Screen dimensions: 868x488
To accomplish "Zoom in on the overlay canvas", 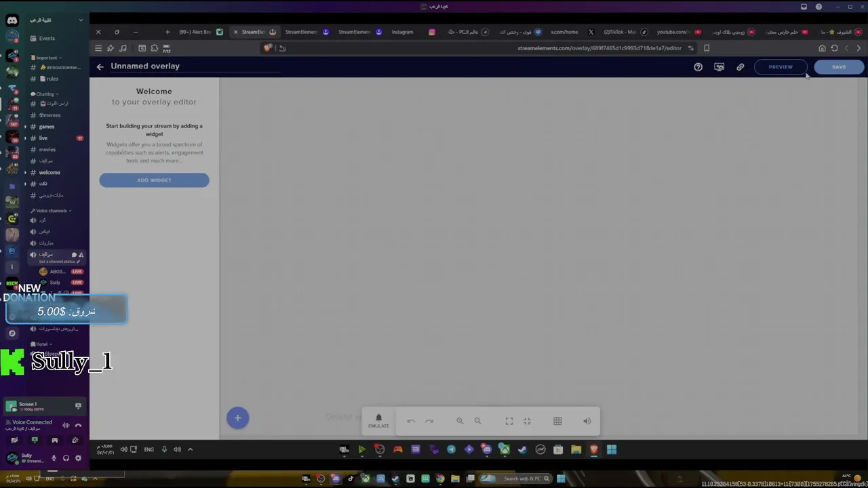I will 460,421.
